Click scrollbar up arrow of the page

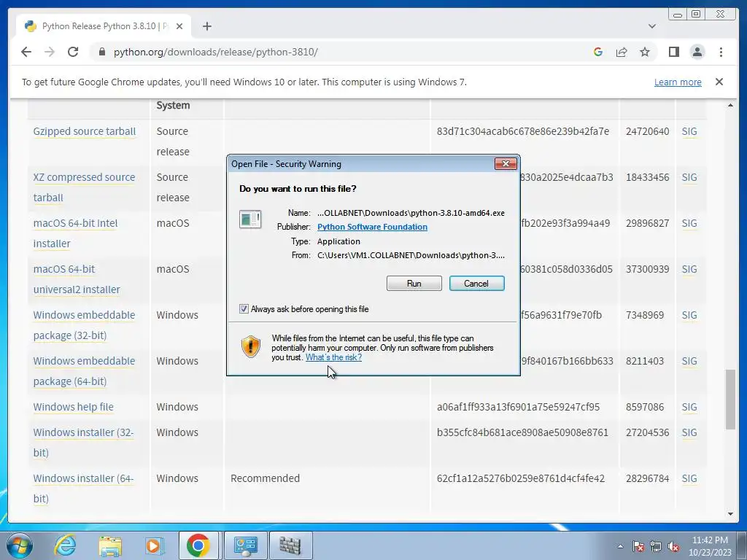point(730,105)
